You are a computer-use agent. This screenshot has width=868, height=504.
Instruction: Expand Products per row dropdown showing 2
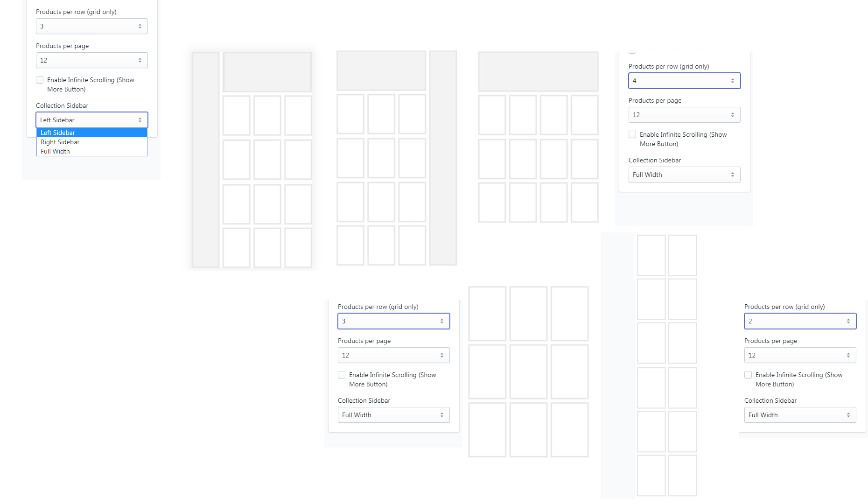pyautogui.click(x=799, y=321)
